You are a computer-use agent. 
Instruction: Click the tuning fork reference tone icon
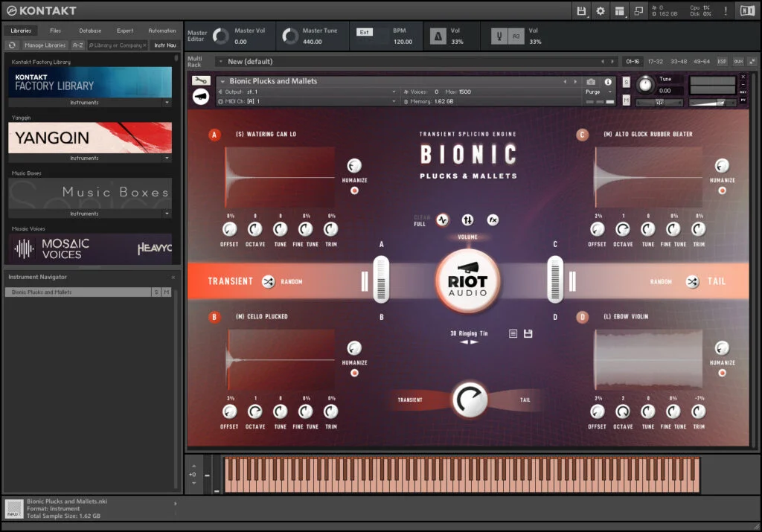[x=499, y=36]
